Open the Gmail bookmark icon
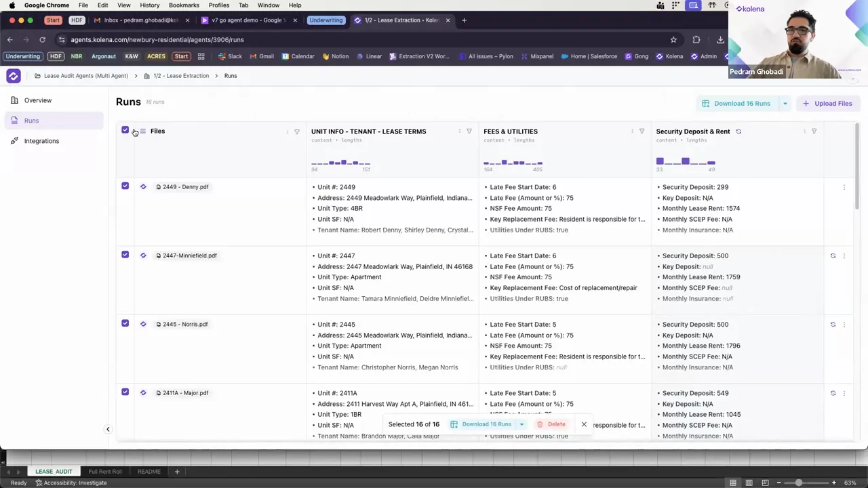Image resolution: width=868 pixels, height=488 pixels. tap(252, 56)
